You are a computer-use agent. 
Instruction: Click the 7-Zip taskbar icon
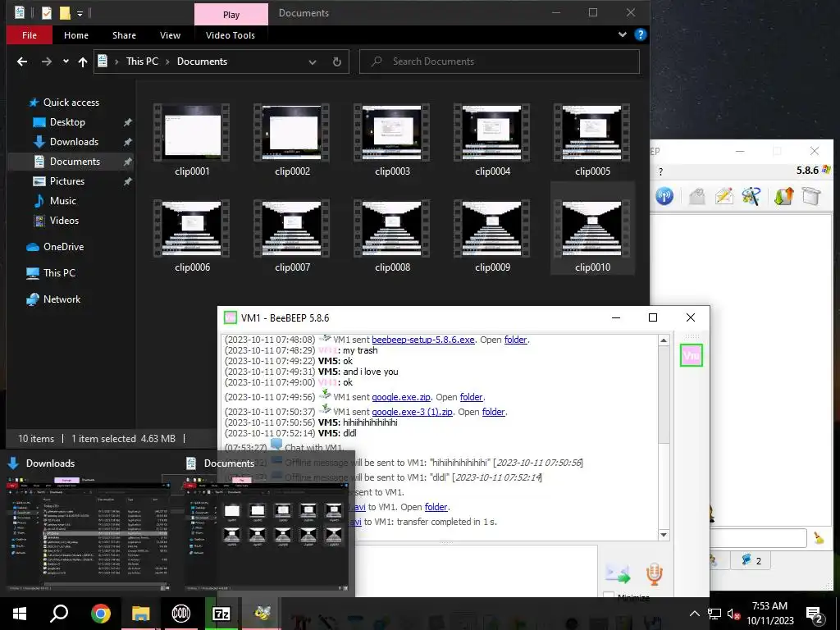tap(221, 614)
